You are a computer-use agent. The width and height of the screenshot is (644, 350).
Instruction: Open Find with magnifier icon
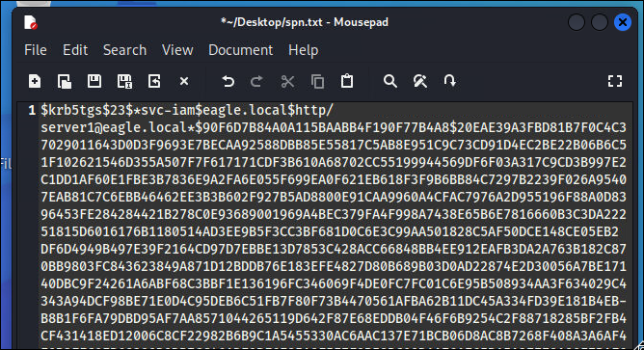click(390, 81)
